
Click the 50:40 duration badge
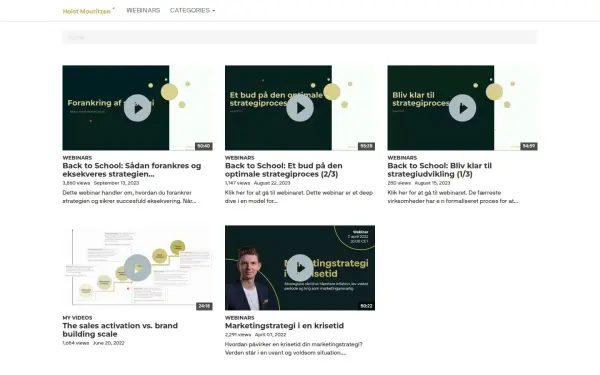click(x=204, y=146)
